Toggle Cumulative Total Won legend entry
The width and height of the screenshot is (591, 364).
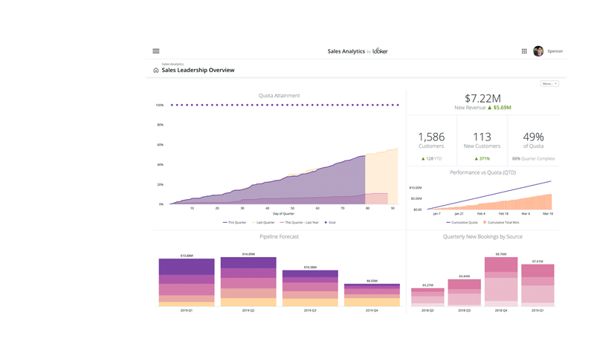tap(501, 222)
